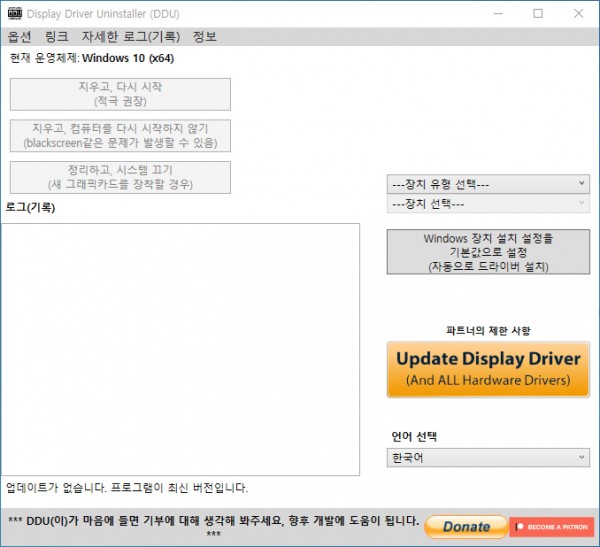
Task: Click the 언어 선택 label
Action: coord(414,436)
